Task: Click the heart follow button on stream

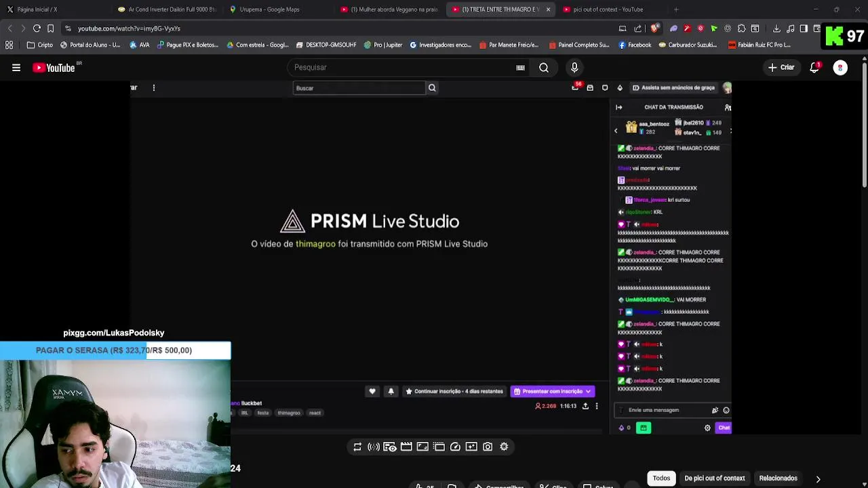Action: point(372,391)
